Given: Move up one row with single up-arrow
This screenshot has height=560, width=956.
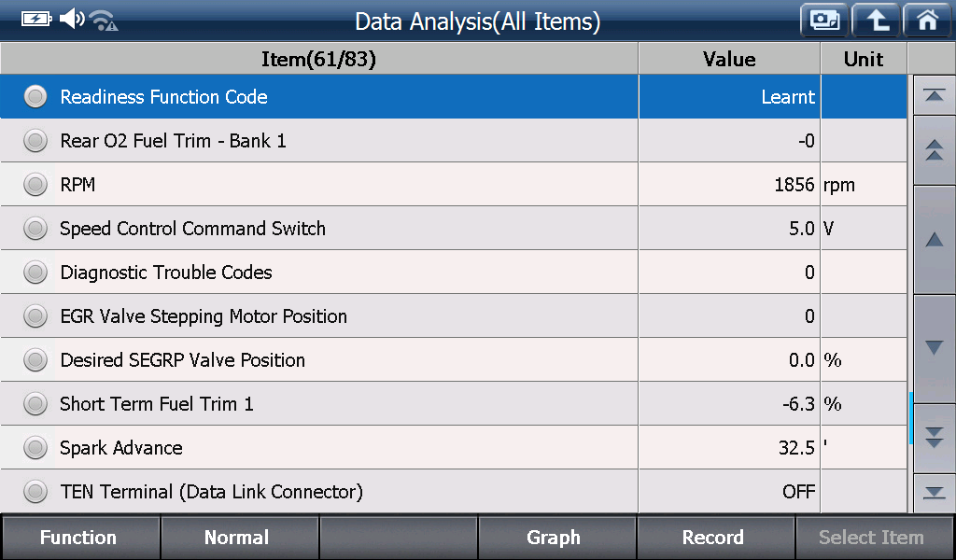Looking at the screenshot, I should 934,240.
